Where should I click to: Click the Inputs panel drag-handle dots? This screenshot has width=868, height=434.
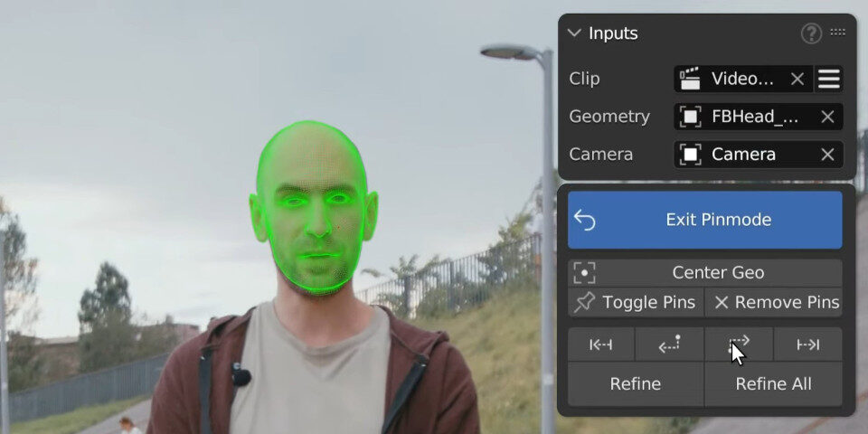[x=837, y=33]
